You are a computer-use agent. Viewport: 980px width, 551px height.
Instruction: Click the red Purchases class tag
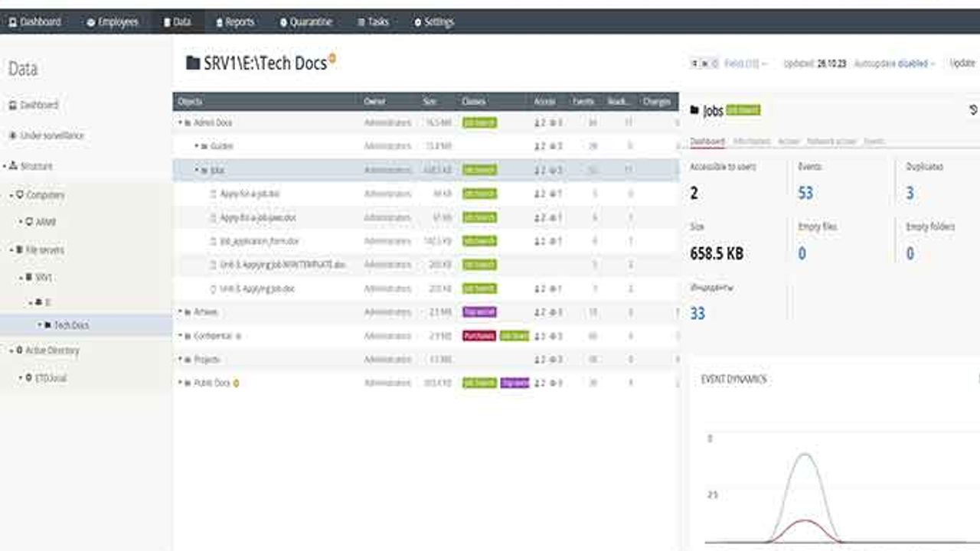(479, 336)
